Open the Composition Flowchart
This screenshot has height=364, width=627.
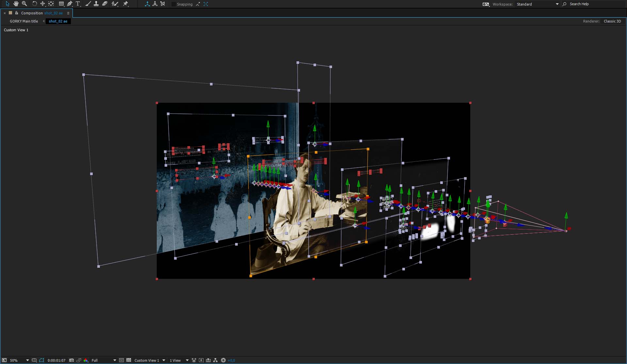pos(216,360)
